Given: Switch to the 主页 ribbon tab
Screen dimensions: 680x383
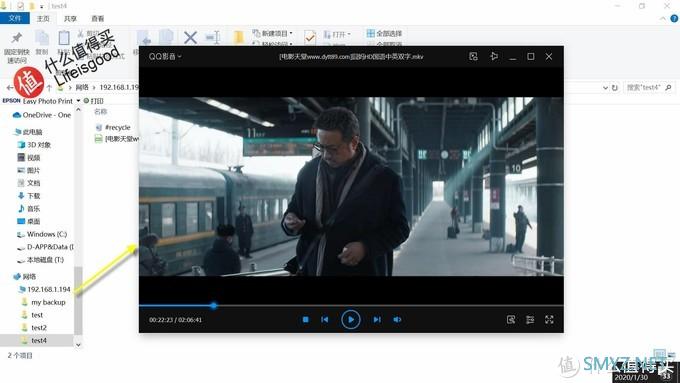Looking at the screenshot, I should tap(43, 19).
